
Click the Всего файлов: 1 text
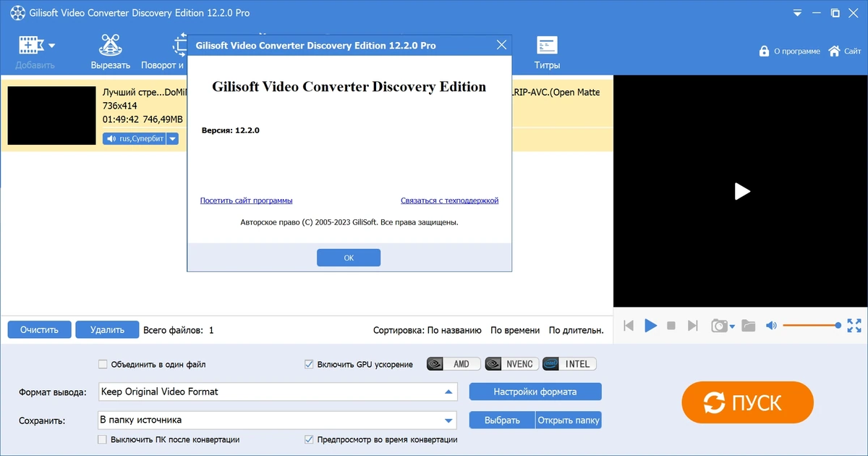179,330
